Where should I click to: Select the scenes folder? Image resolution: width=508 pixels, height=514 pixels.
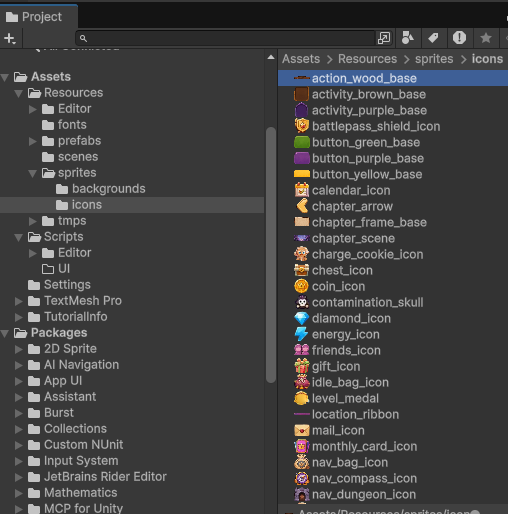tap(70, 157)
